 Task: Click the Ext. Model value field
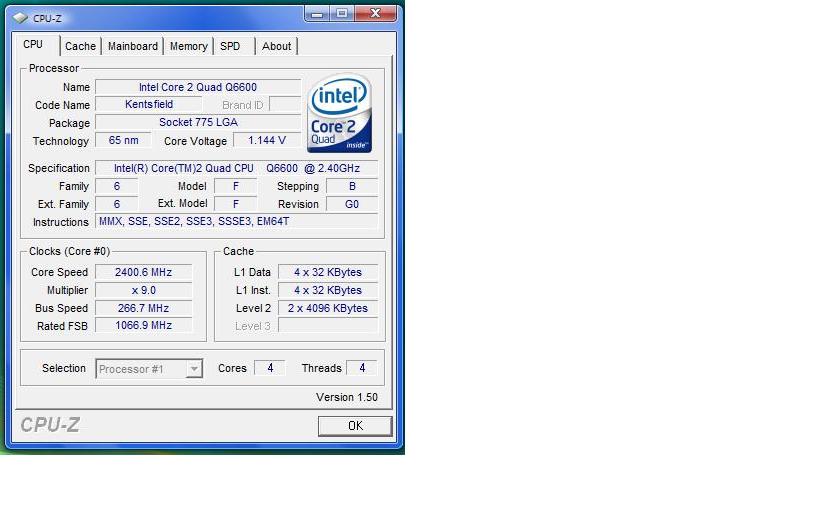pos(236,204)
